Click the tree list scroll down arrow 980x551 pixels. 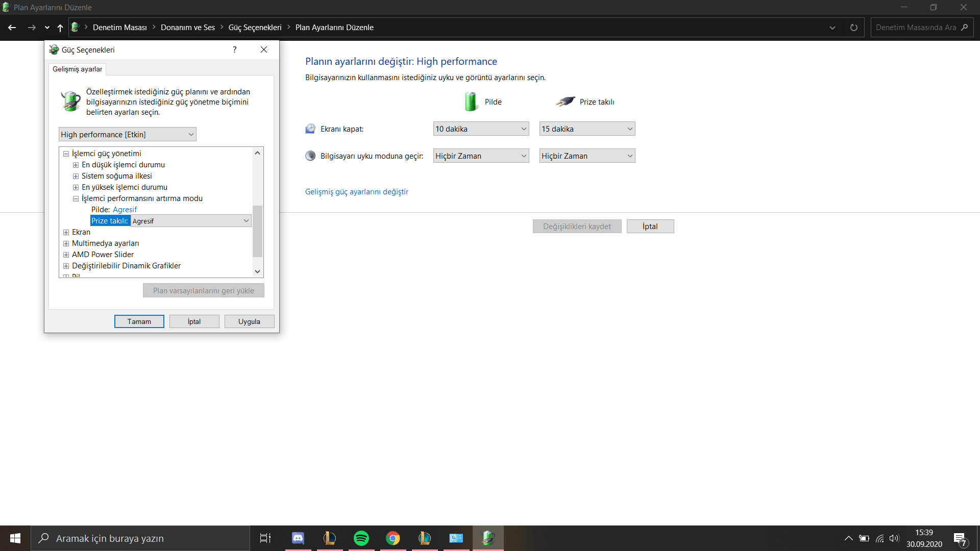258,271
